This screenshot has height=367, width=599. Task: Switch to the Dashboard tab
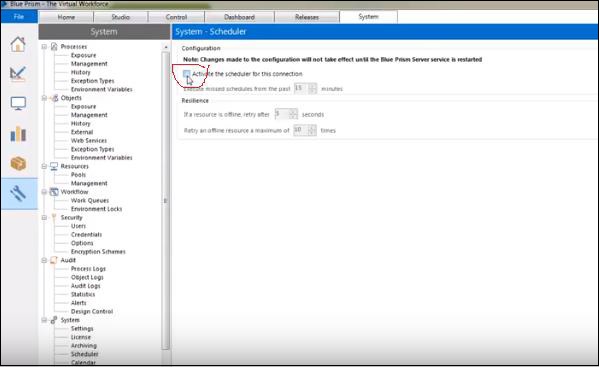239,17
